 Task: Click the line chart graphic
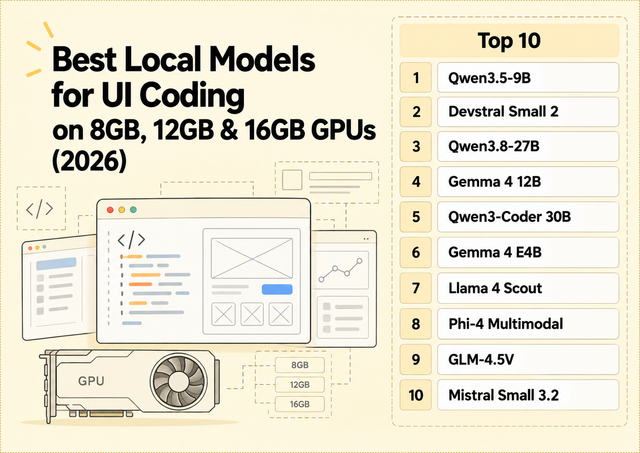click(341, 269)
